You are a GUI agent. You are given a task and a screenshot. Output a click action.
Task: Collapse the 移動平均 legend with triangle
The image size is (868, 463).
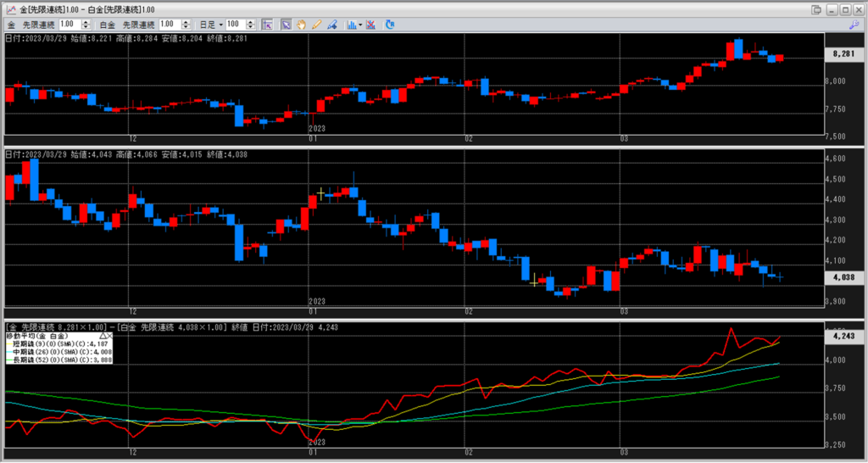coord(103,337)
